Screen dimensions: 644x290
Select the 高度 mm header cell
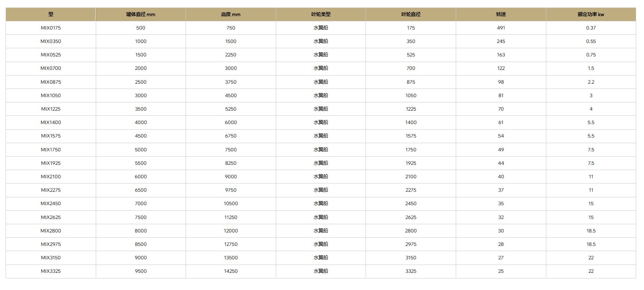[x=231, y=14]
